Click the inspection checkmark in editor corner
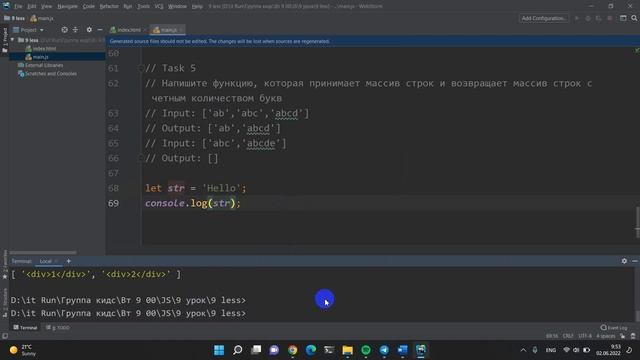This screenshot has width=640, height=360. (636, 51)
